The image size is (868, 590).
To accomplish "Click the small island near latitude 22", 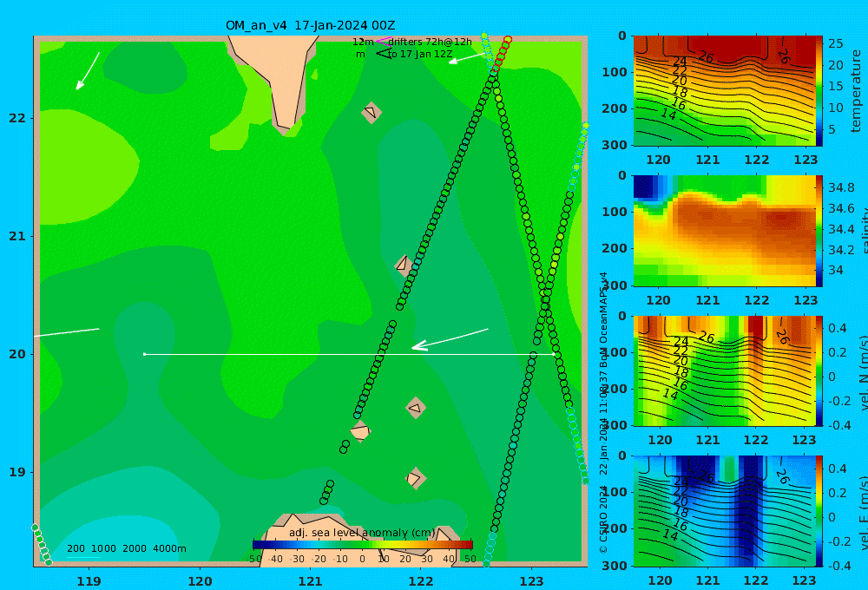I will click(x=372, y=112).
